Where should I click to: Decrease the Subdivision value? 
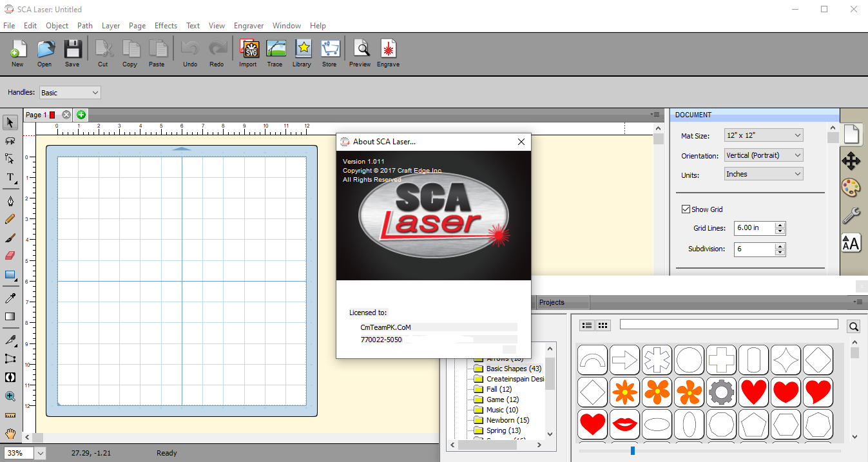pyautogui.click(x=780, y=252)
